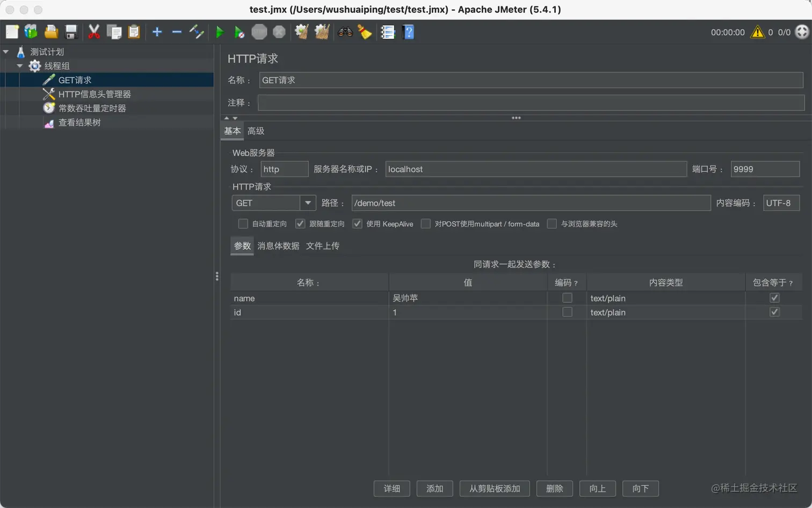Image resolution: width=812 pixels, height=508 pixels.
Task: Check 编码 checkbox for id row
Action: [x=567, y=312]
